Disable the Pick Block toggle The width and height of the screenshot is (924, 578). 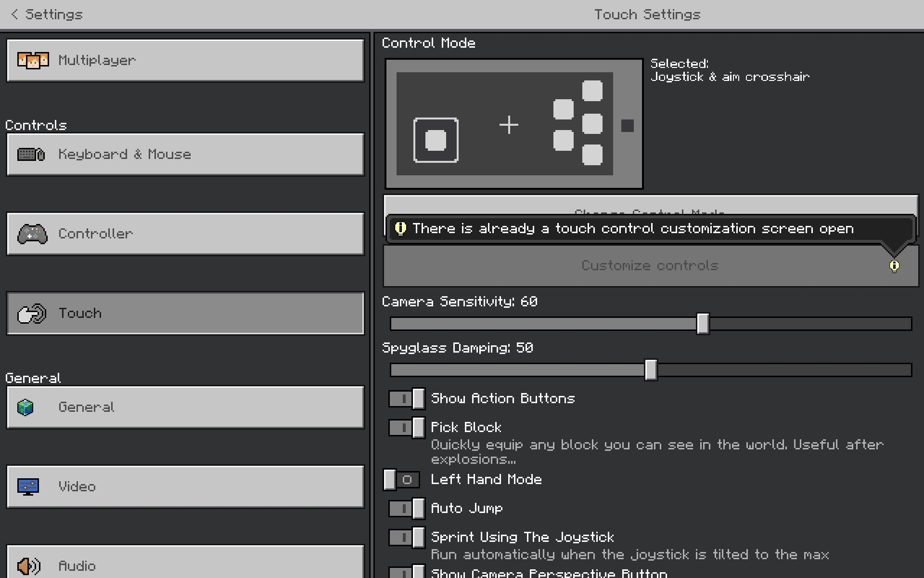pos(407,428)
